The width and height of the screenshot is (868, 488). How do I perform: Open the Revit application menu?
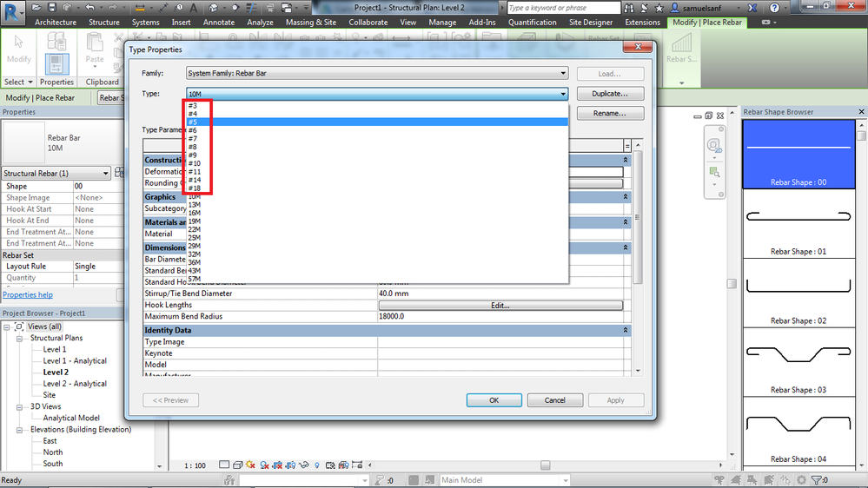[12, 12]
